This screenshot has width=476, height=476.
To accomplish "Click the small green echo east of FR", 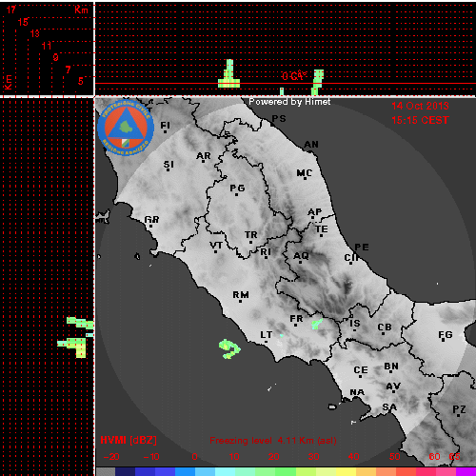I will 317,324.
